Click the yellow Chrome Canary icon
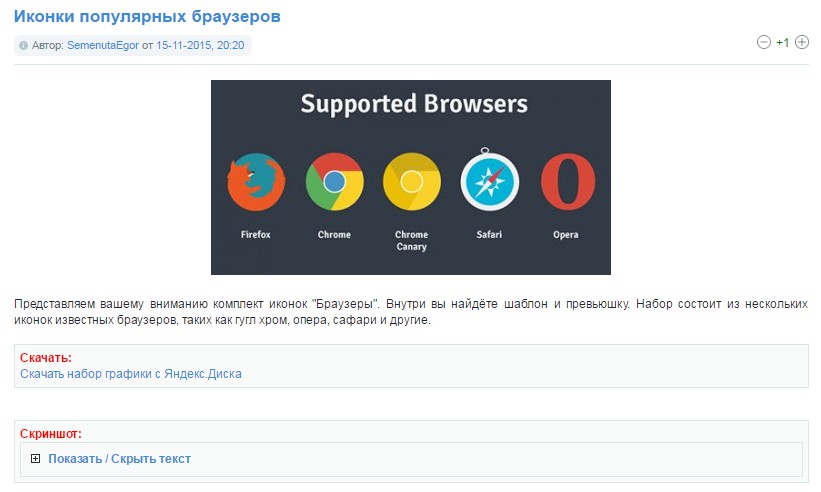The width and height of the screenshot is (821, 492). click(x=411, y=182)
